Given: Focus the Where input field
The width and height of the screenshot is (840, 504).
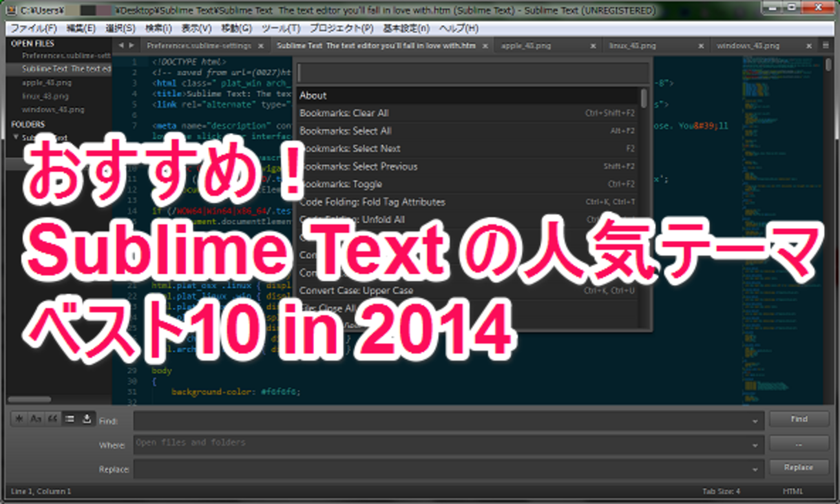Looking at the screenshot, I should [448, 445].
